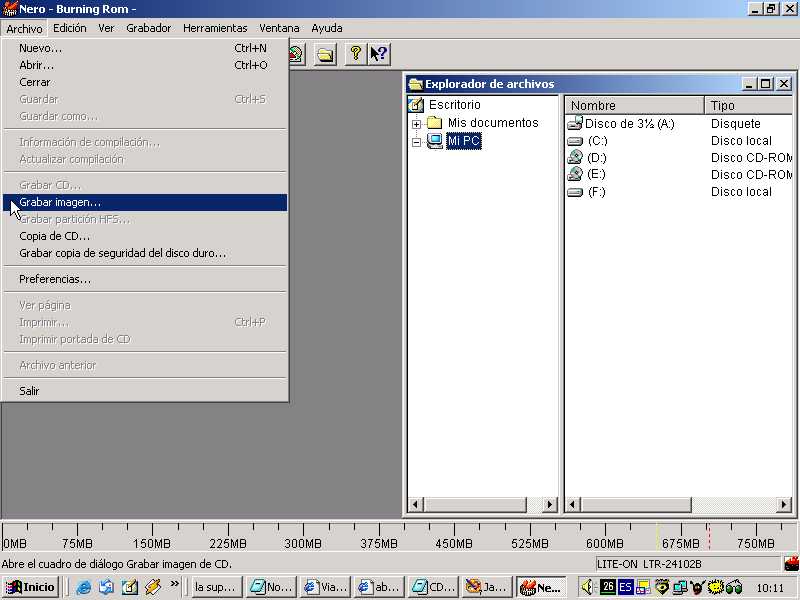Expand the Mis documentos tree node
This screenshot has width=800, height=600.
click(416, 124)
